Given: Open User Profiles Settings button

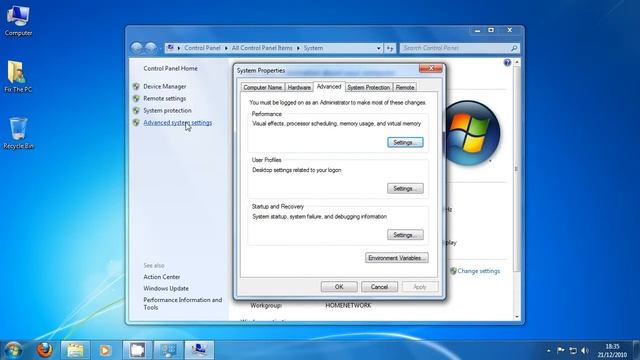Looking at the screenshot, I should pyautogui.click(x=405, y=189).
